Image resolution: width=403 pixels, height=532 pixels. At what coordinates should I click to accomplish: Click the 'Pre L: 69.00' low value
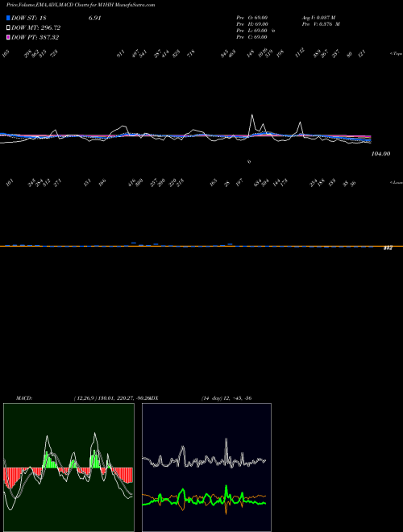pos(252,31)
